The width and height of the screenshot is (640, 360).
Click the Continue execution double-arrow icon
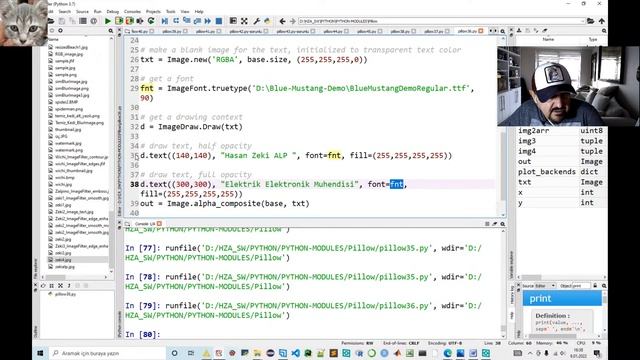(208, 21)
